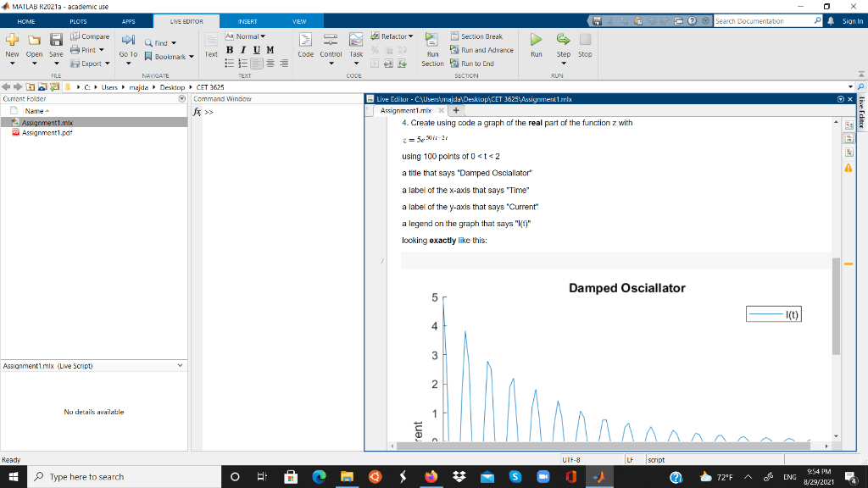Insert a Section Break
Screen dimensions: 868x488
(x=476, y=36)
